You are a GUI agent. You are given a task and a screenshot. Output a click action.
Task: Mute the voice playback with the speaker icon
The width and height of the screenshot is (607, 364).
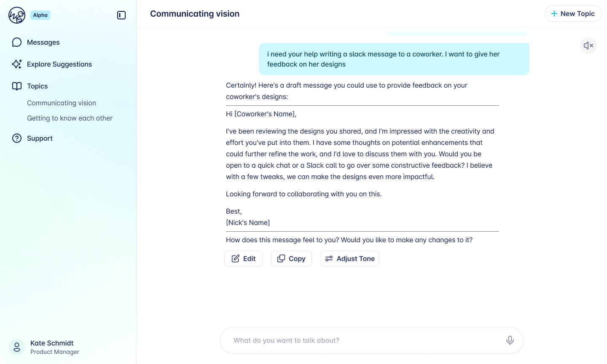click(x=588, y=45)
